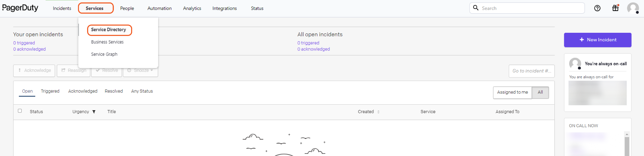Click the Acknowledge button
Viewport: 644px width, 156px height.
coord(34,71)
